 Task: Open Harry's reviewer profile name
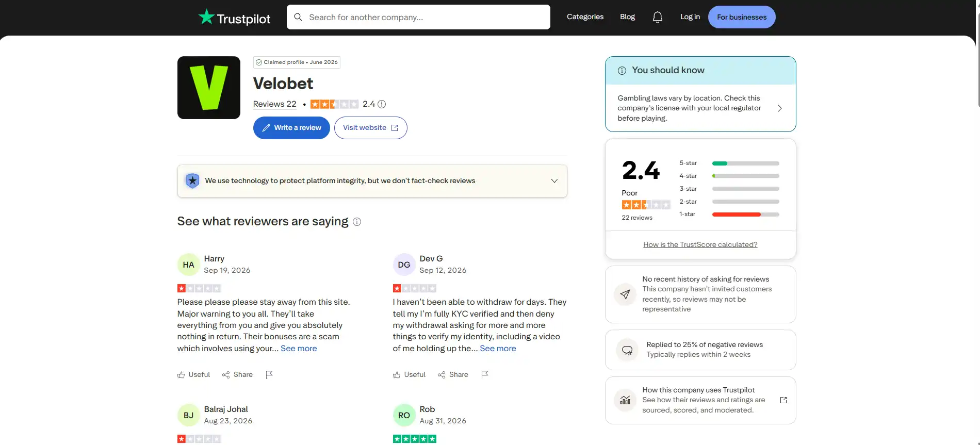214,259
